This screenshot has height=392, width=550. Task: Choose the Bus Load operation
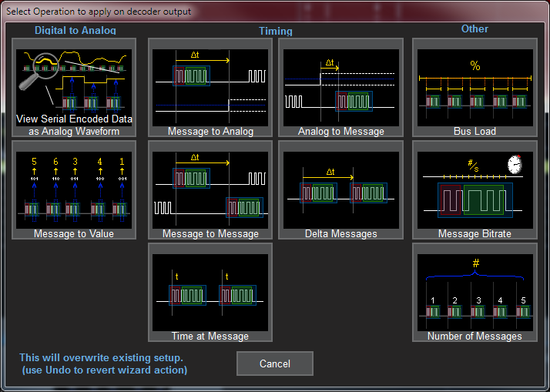pyautogui.click(x=475, y=87)
